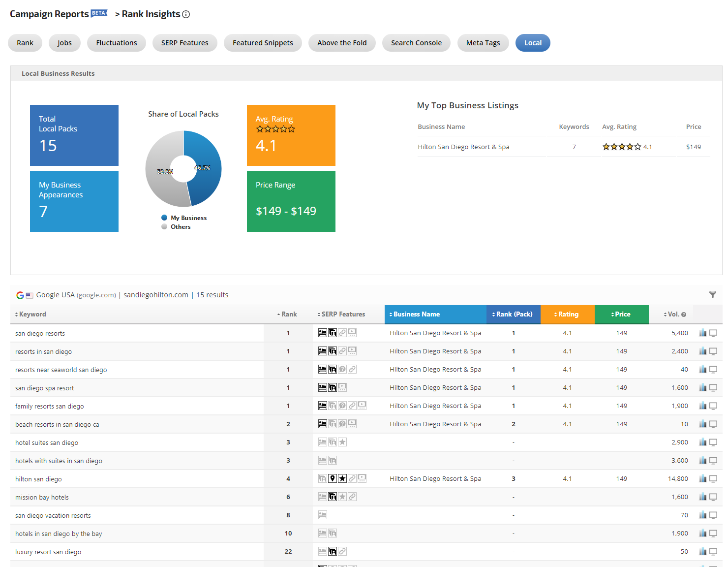Sort table by Keyword column
The width and height of the screenshot is (728, 567).
point(30,315)
